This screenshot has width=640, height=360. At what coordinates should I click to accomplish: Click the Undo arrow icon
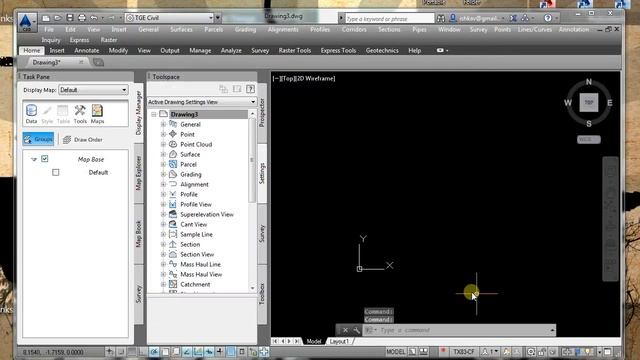tap(93, 18)
